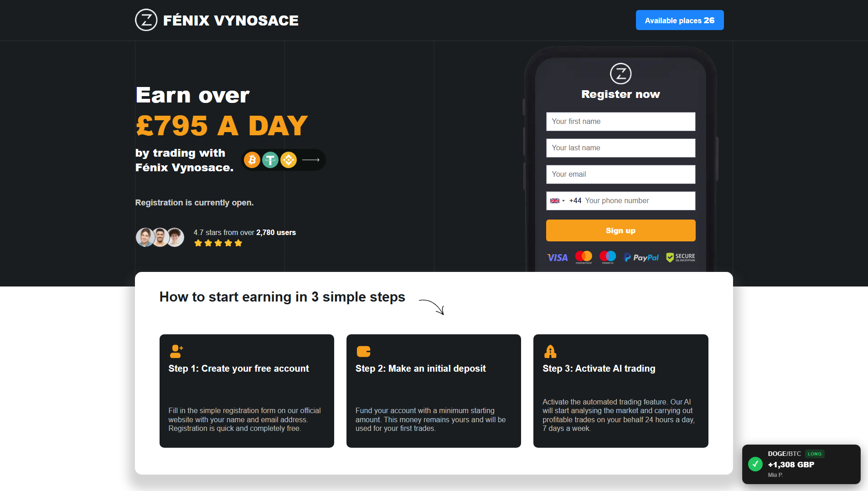Image resolution: width=868 pixels, height=491 pixels.
Task: Focus the Your email field
Action: pyautogui.click(x=620, y=174)
